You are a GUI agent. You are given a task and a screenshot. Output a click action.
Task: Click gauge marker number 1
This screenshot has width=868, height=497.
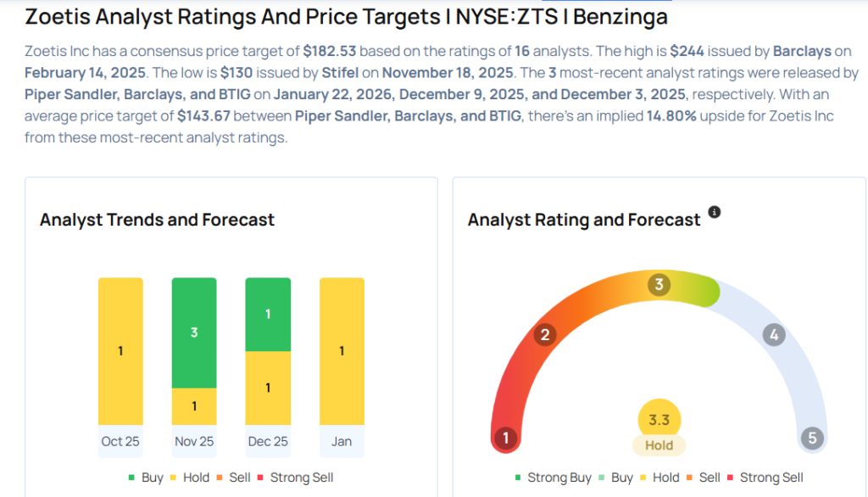(x=506, y=438)
